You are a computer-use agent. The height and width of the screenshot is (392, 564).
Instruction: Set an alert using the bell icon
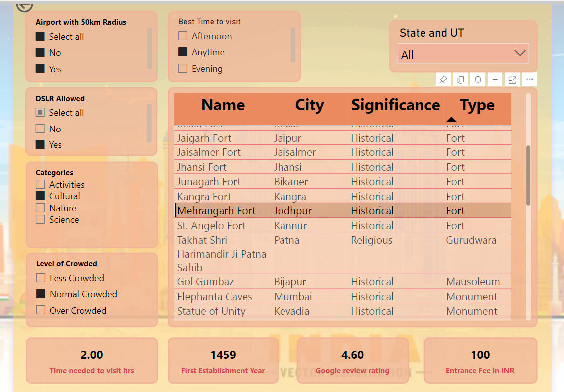click(x=478, y=80)
